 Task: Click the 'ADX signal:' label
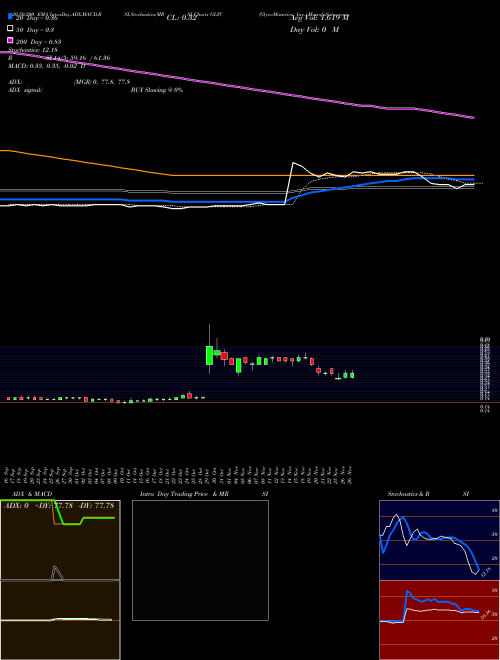(24, 90)
